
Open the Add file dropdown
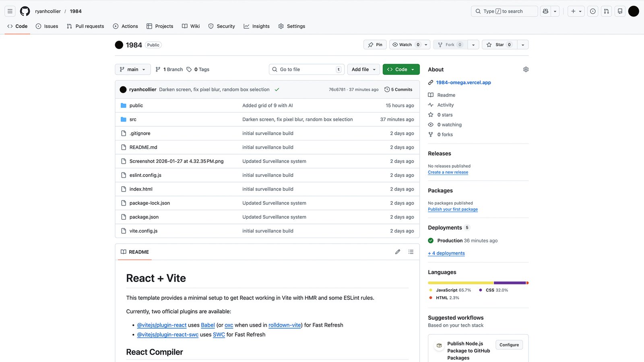point(363,70)
